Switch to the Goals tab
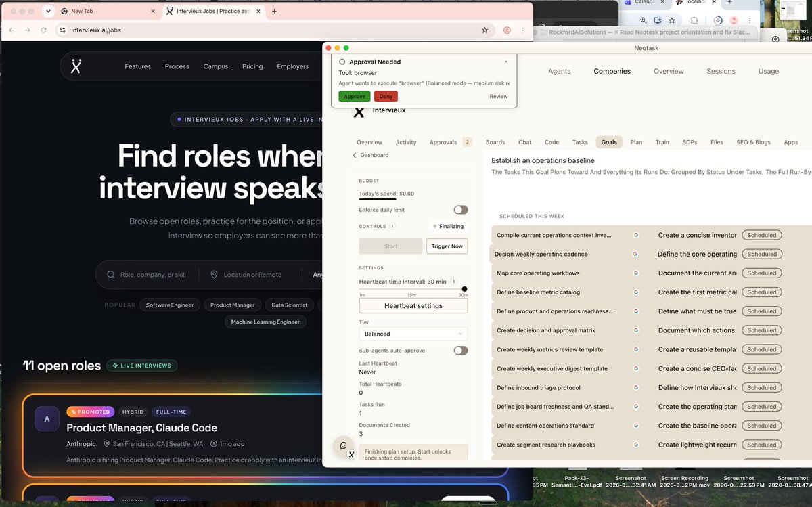The image size is (812, 507). coord(609,142)
